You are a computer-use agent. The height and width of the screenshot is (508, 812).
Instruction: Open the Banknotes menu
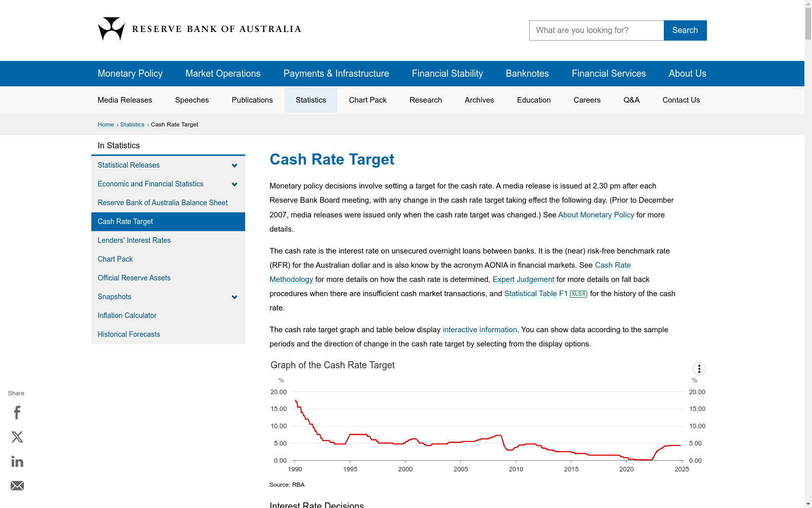pos(527,74)
